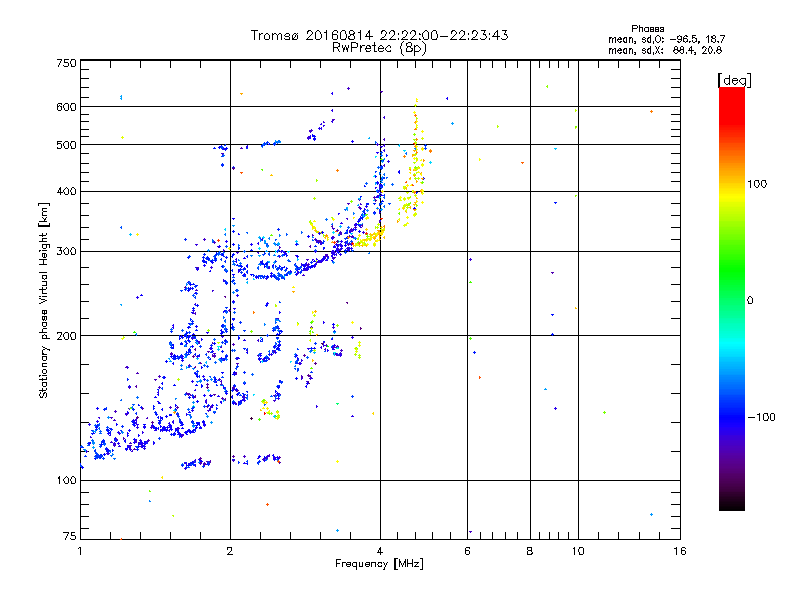Click the 'Frequency [MHz]' axis label
This screenshot has height=600, width=800.
click(379, 564)
